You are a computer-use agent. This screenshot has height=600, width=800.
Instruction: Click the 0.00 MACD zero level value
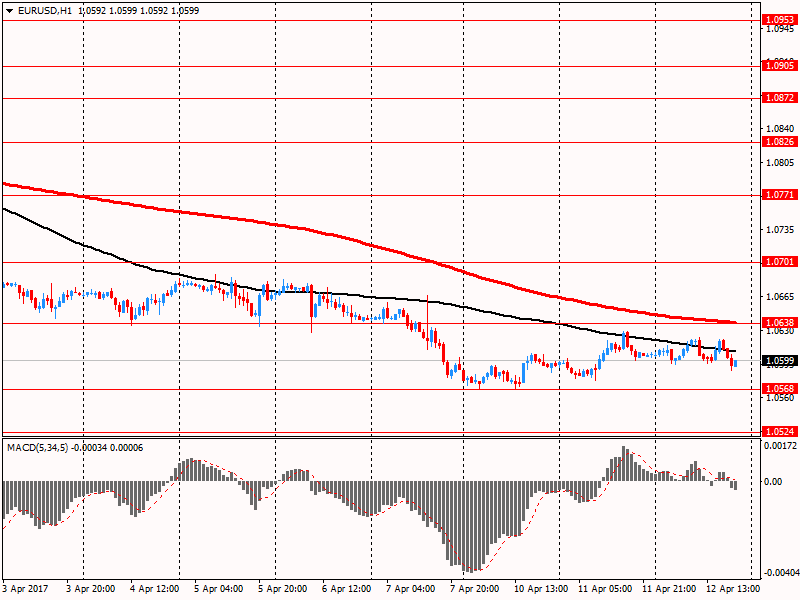pos(773,482)
